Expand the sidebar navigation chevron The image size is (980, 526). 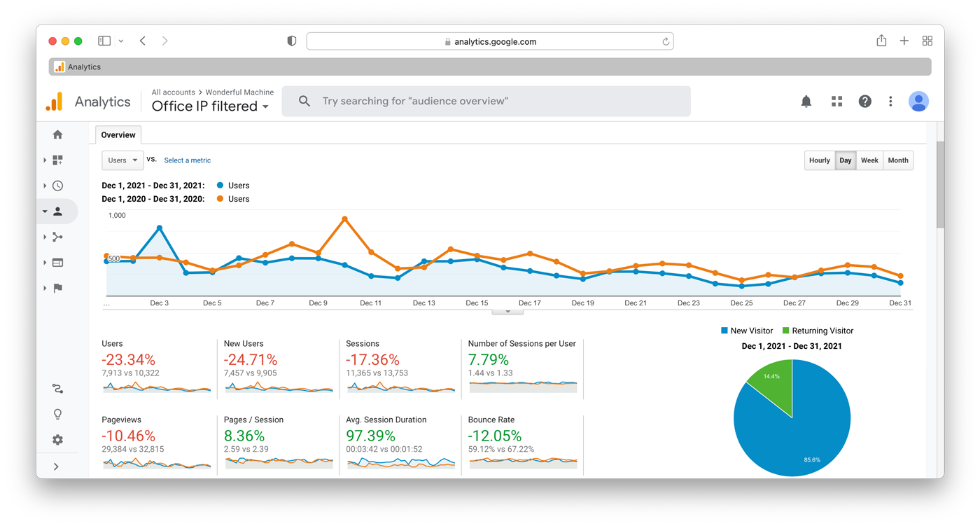point(56,466)
